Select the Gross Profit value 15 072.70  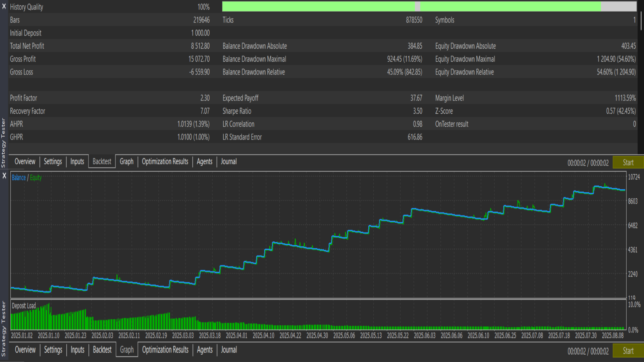pyautogui.click(x=199, y=59)
